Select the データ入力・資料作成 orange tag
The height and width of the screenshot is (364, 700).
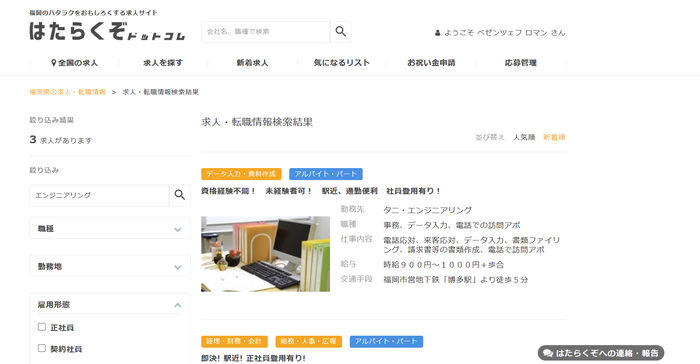tap(241, 174)
